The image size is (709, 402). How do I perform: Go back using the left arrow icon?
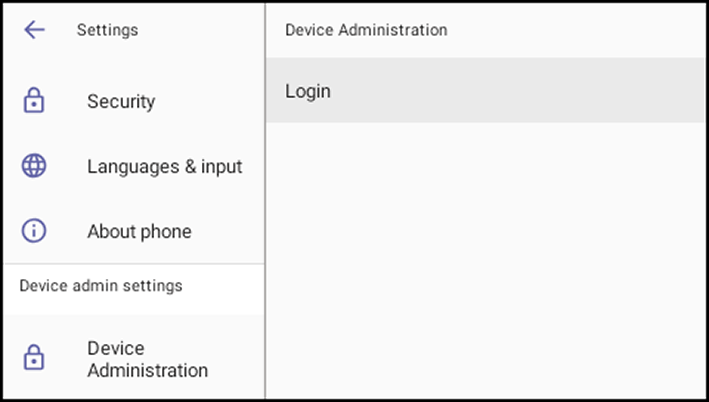tap(34, 30)
